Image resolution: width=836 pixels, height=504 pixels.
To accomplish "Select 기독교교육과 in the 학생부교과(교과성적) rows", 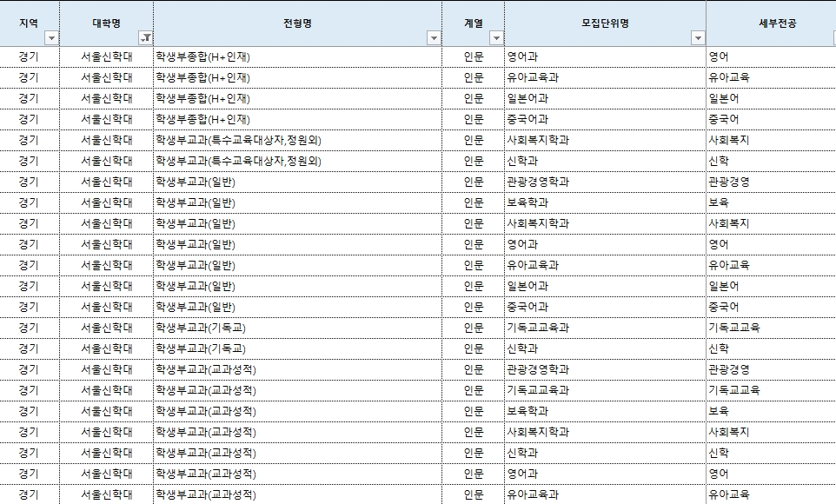I will [537, 390].
